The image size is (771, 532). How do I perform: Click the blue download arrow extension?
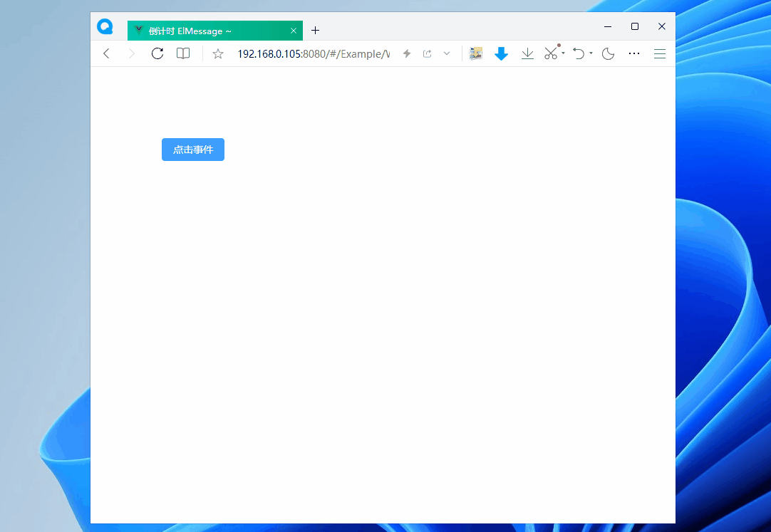(x=501, y=53)
